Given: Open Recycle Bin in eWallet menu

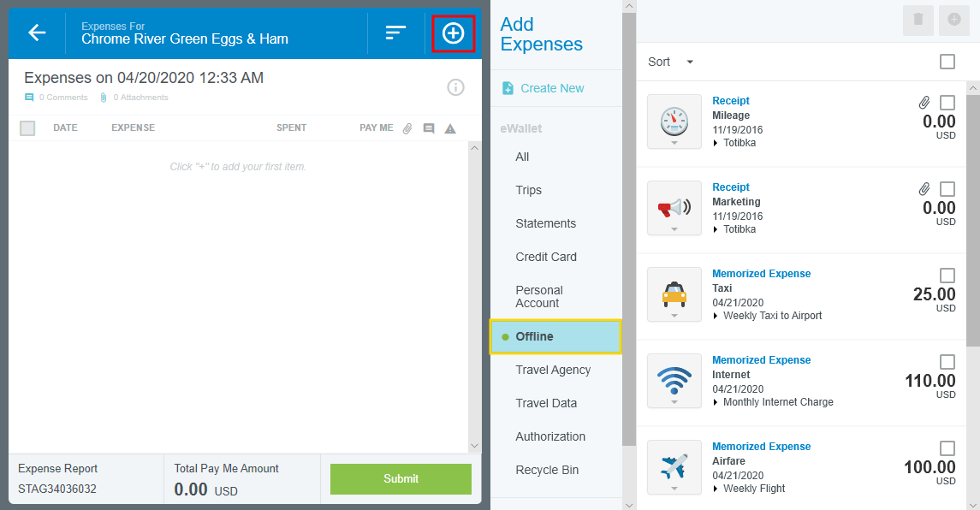Looking at the screenshot, I should pos(547,470).
